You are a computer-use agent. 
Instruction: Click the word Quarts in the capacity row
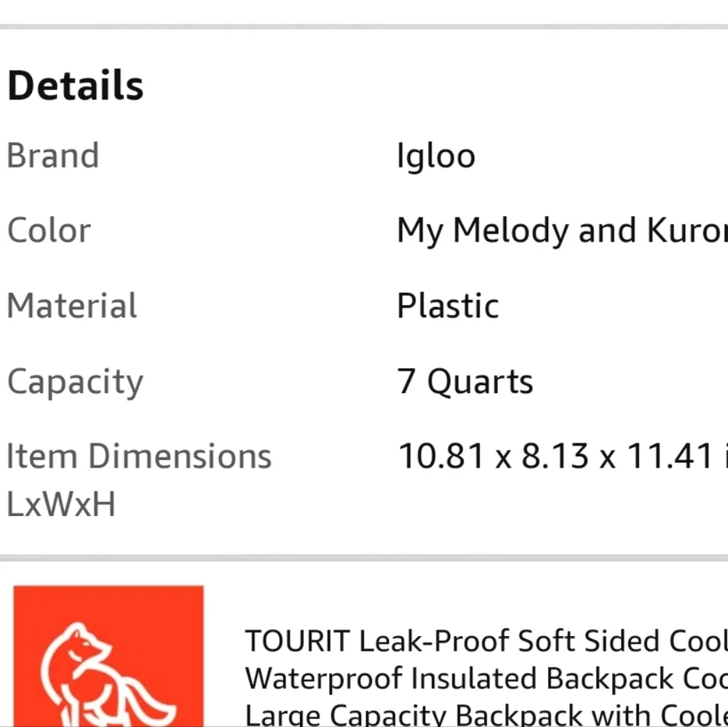click(480, 381)
